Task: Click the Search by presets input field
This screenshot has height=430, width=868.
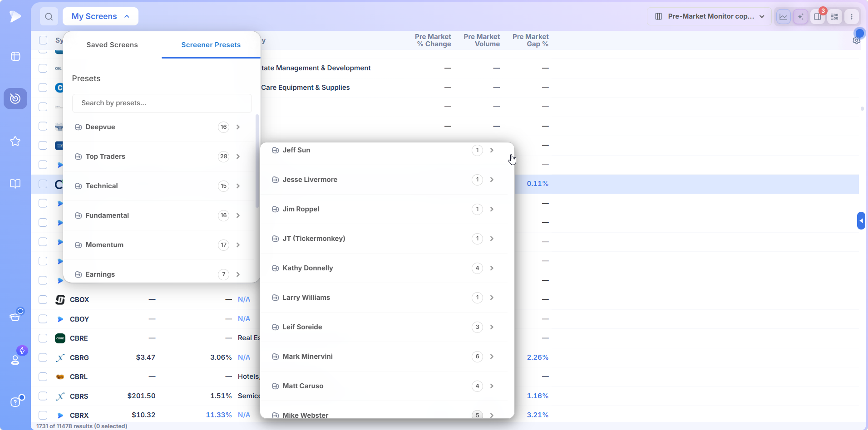Action: pyautogui.click(x=162, y=103)
